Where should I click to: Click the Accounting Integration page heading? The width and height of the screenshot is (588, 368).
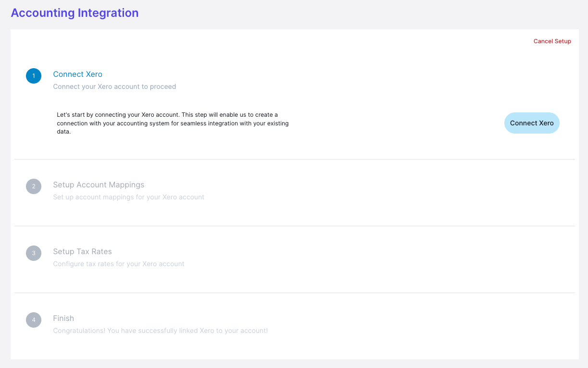(x=75, y=13)
